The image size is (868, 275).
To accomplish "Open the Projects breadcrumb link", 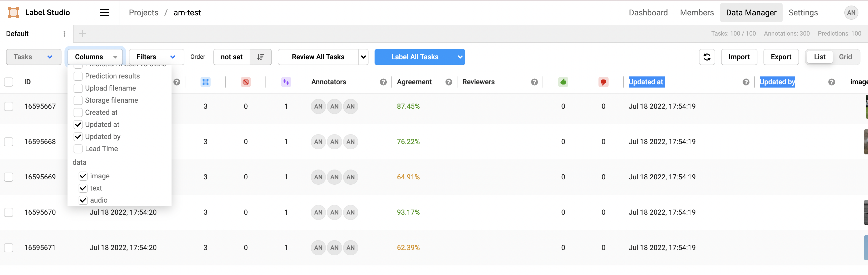I will [144, 13].
